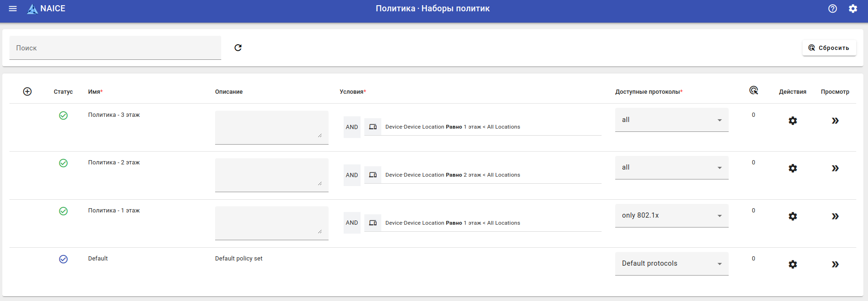Toggle status of Политика - 1 этаж
Viewport: 868px width, 301px height.
pyautogui.click(x=63, y=211)
